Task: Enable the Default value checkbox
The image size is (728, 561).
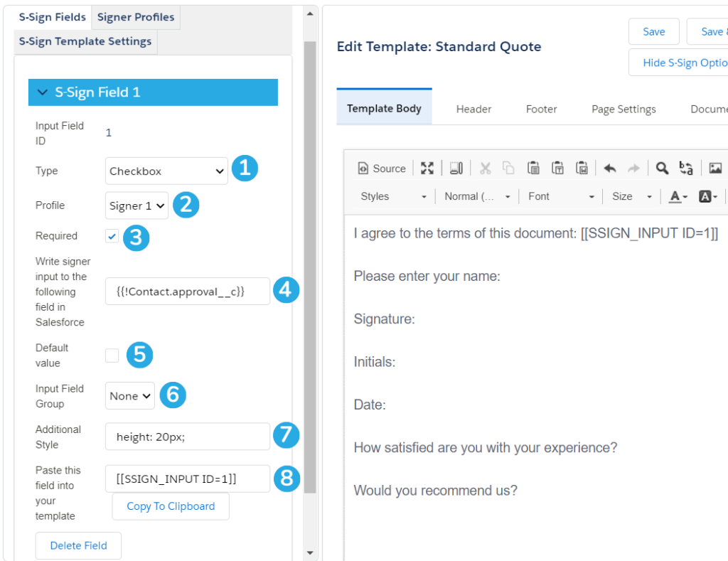Action: point(112,355)
